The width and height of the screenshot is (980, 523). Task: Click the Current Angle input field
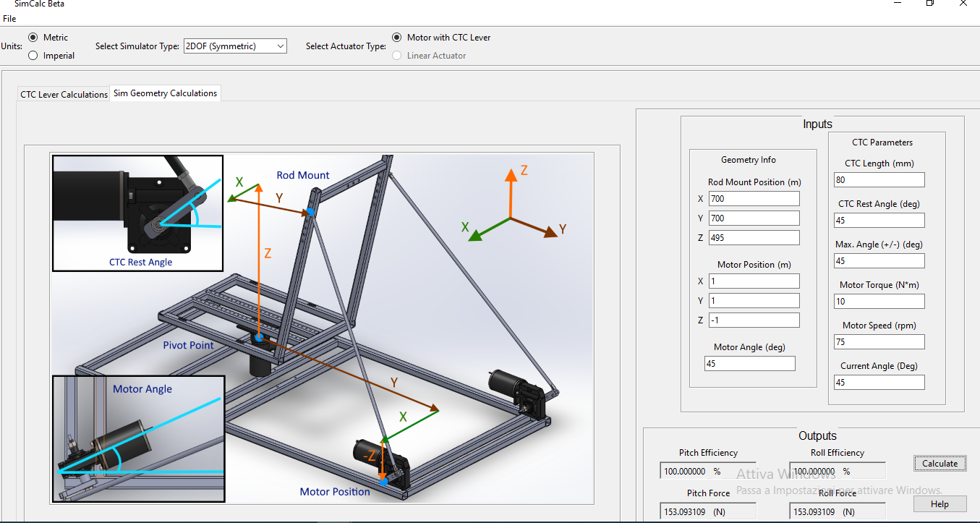879,383
